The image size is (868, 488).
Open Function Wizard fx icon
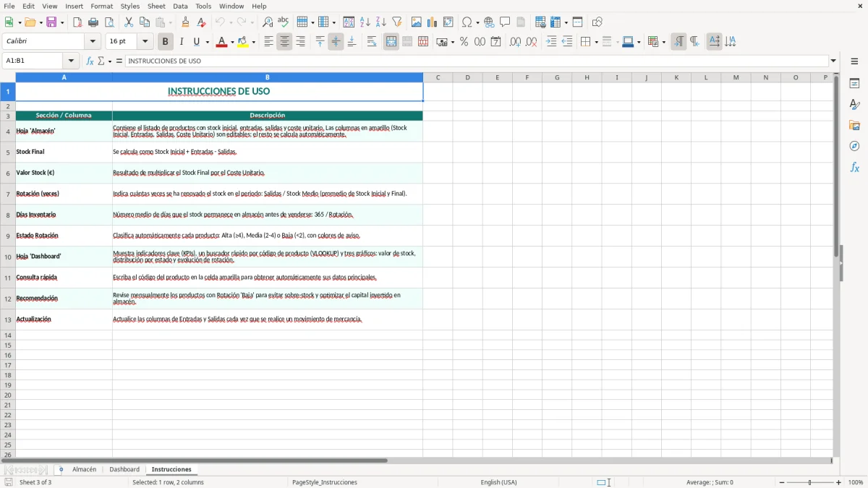tap(90, 61)
